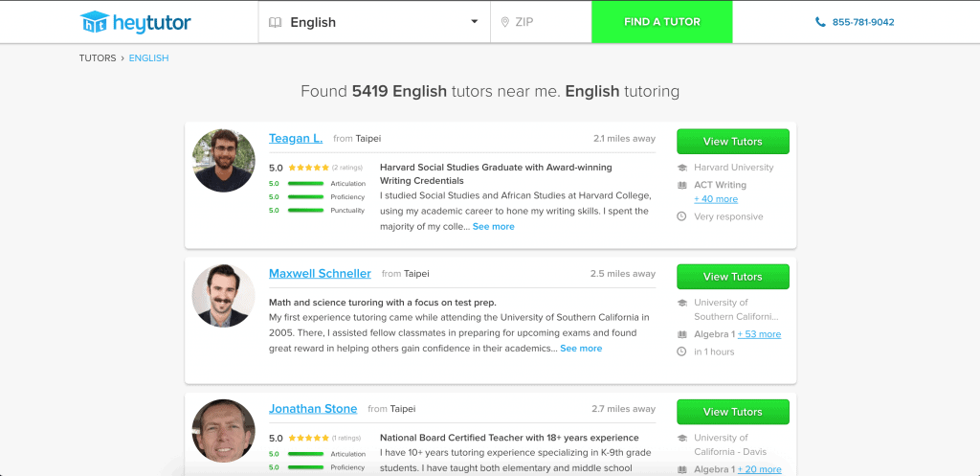
Task: Click the location pin icon beside ZIP
Action: (505, 23)
